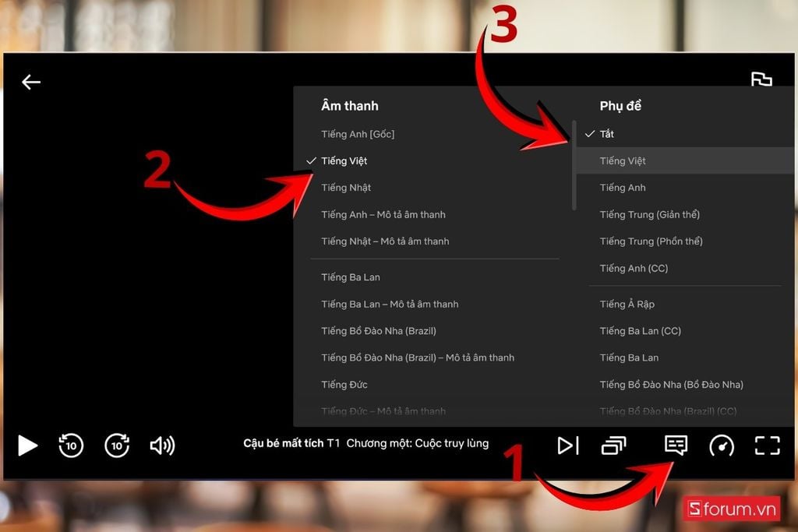
Task: Switch audio to Tiếng Nhật
Action: 346,188
